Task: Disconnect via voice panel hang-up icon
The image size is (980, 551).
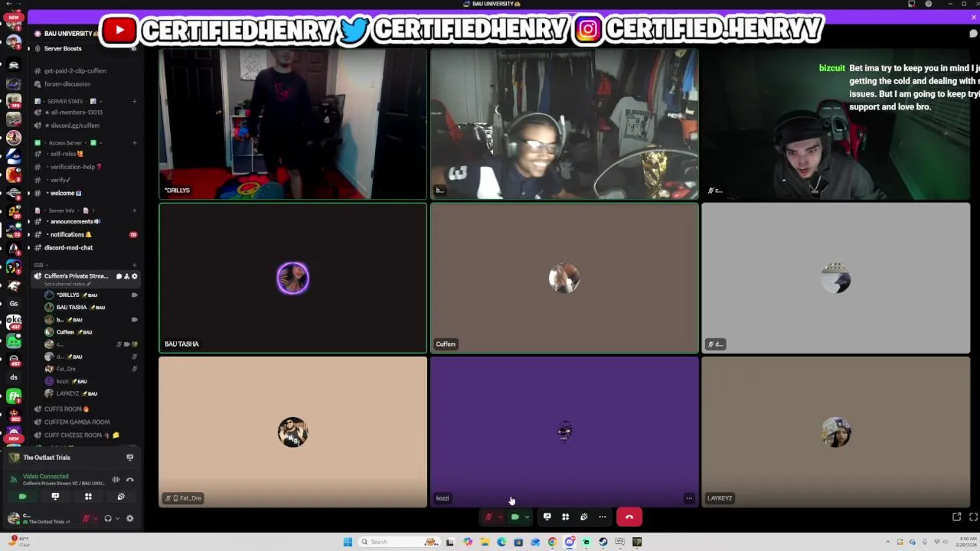Action: [x=130, y=480]
